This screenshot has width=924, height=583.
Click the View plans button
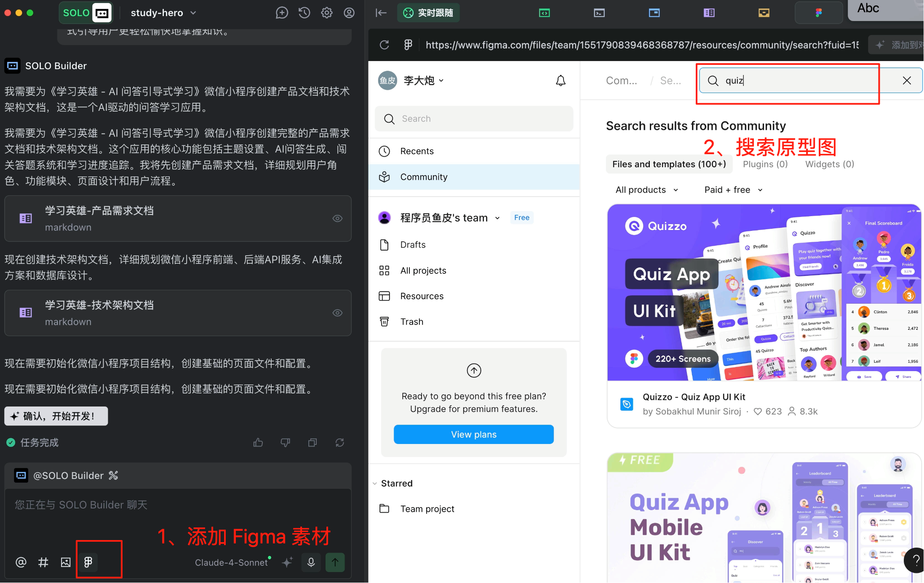pos(473,434)
